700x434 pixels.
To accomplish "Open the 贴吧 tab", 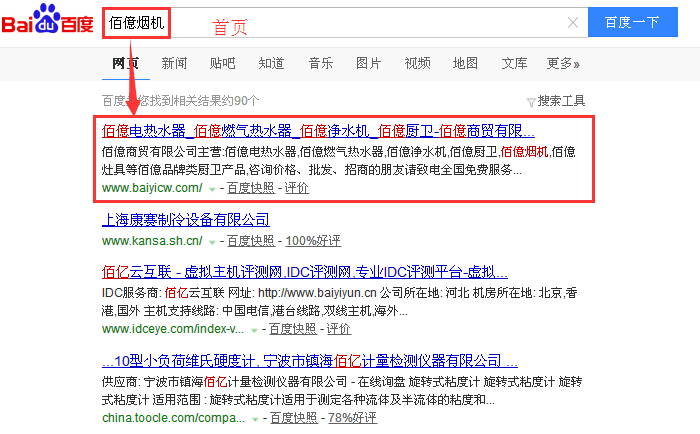I will 222,63.
